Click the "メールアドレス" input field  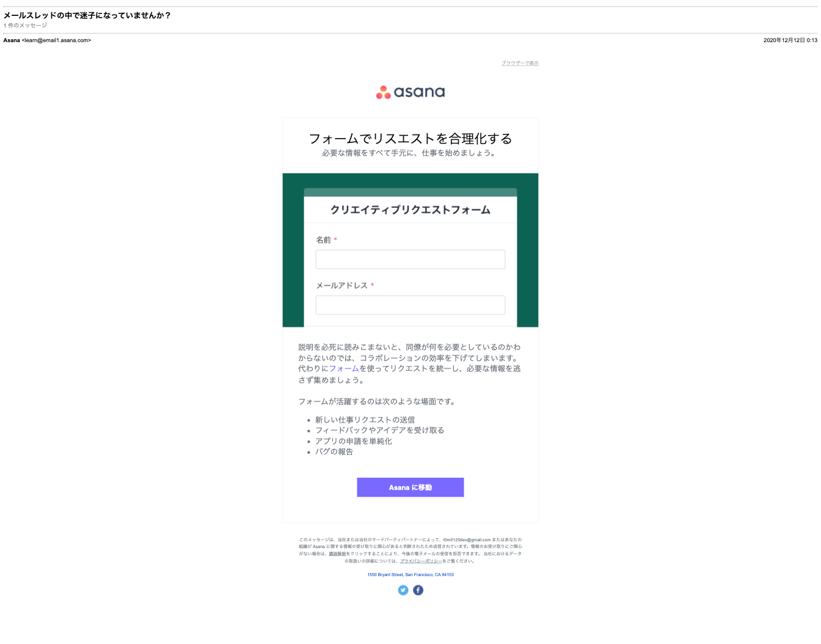[x=410, y=305]
